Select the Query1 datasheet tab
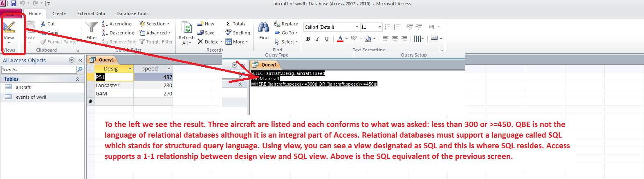This screenshot has width=644, height=179. click(102, 60)
